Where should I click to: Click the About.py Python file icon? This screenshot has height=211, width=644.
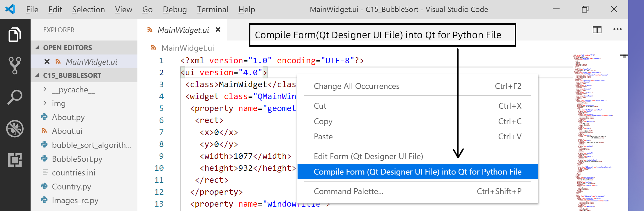[x=44, y=117]
